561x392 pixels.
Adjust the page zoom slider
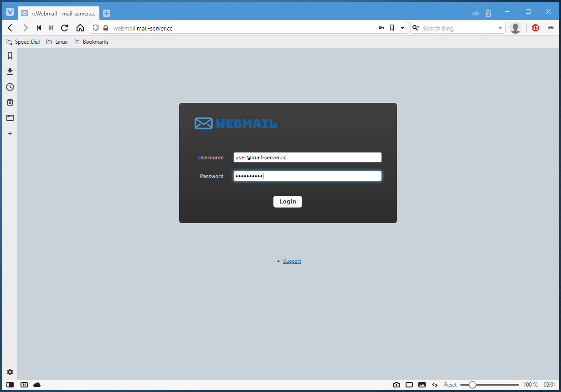click(473, 385)
